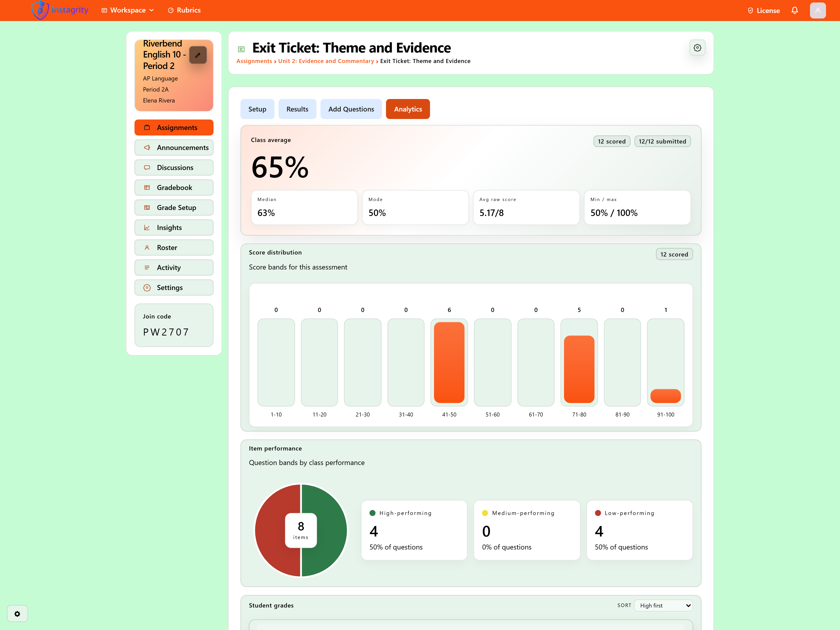Click the join code PW2707
Screen dimensions: 840x630
coord(166,332)
